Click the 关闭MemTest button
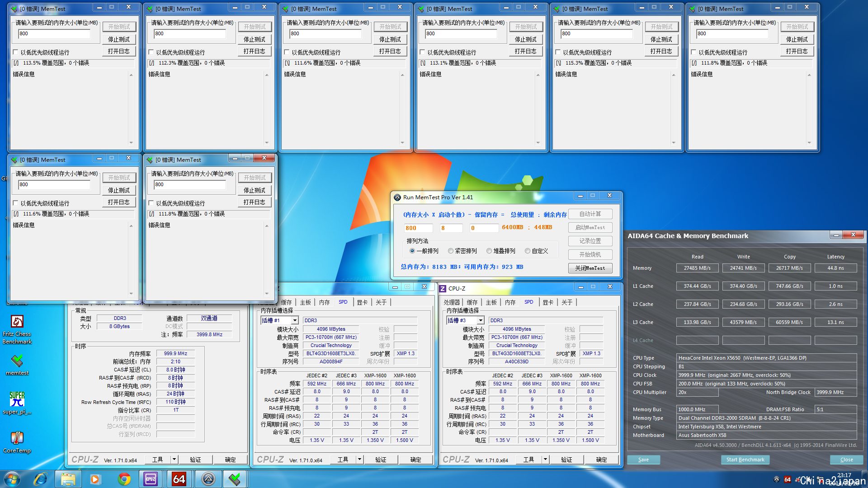The image size is (868, 488). click(590, 268)
